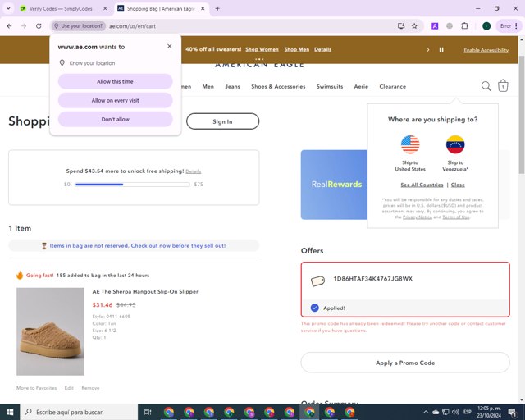Click Move to Favorites link
Image resolution: width=525 pixels, height=420 pixels.
36,388
